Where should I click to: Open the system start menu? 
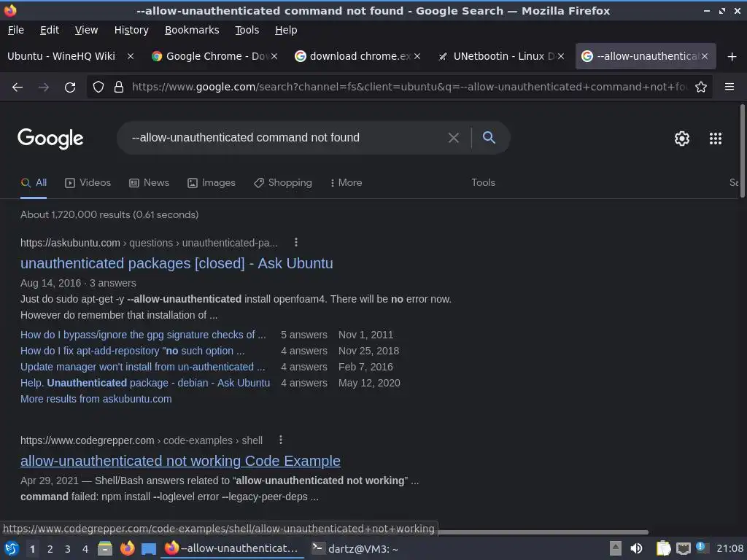tap(12, 548)
